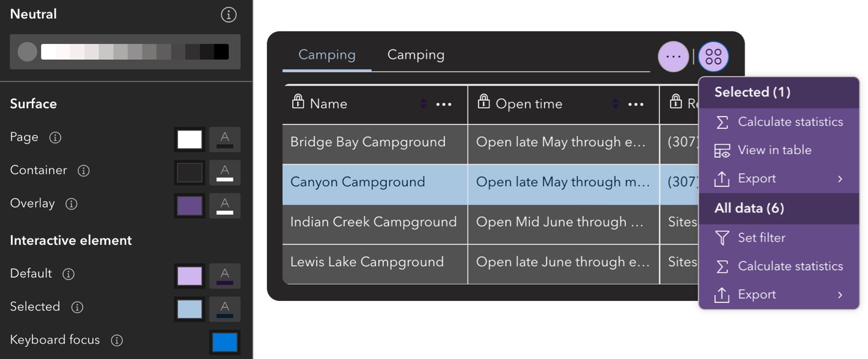
Task: Click the blue Keyboard focus color swatch
Action: [224, 342]
